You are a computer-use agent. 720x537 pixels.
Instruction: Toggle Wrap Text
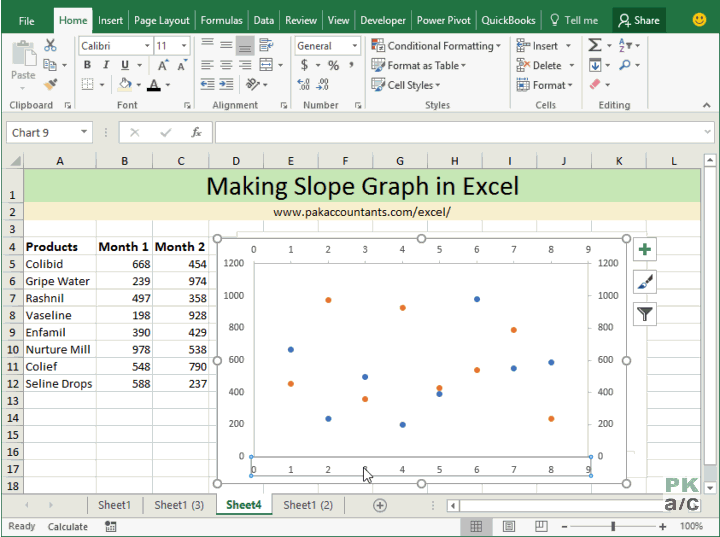tap(266, 45)
